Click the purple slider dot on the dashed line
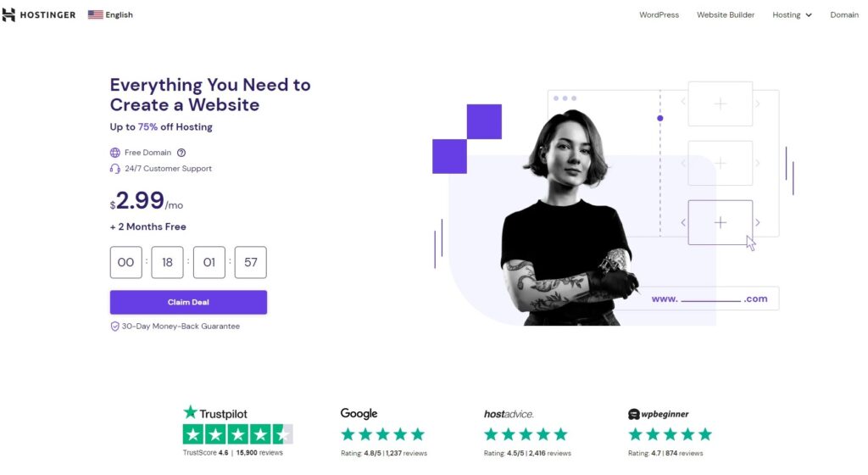868x475 pixels. (x=659, y=119)
